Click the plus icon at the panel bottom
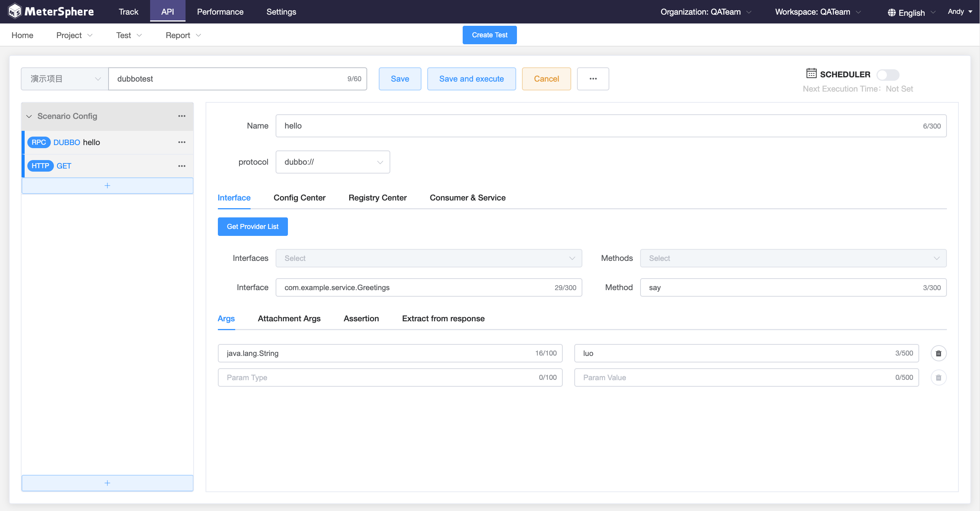 point(107,483)
